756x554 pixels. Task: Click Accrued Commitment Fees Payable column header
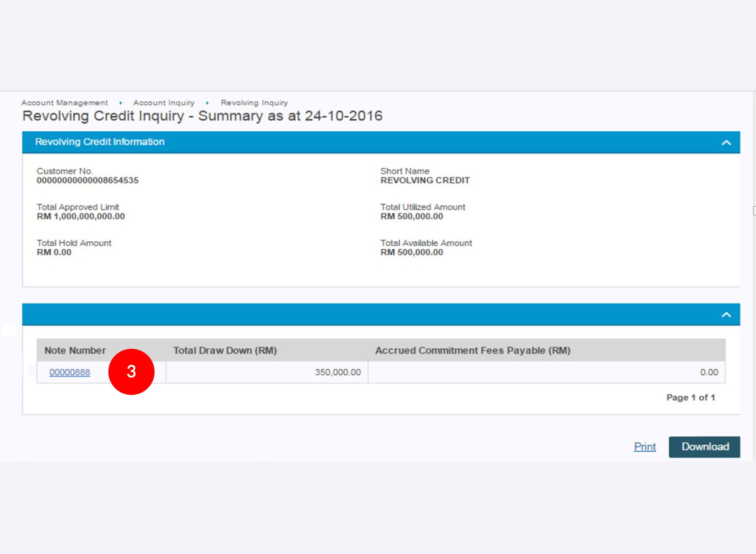point(472,350)
